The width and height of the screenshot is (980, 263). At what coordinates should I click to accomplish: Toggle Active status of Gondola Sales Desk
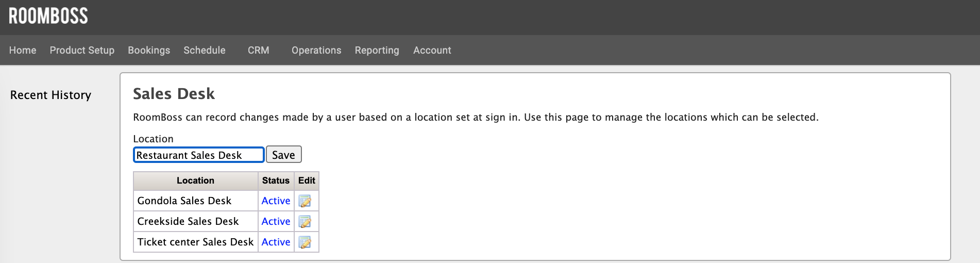coord(276,201)
